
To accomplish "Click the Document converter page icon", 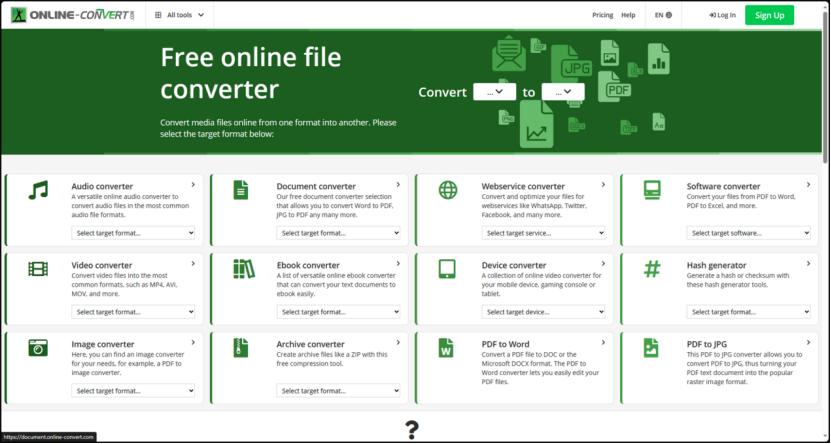I will click(x=241, y=190).
